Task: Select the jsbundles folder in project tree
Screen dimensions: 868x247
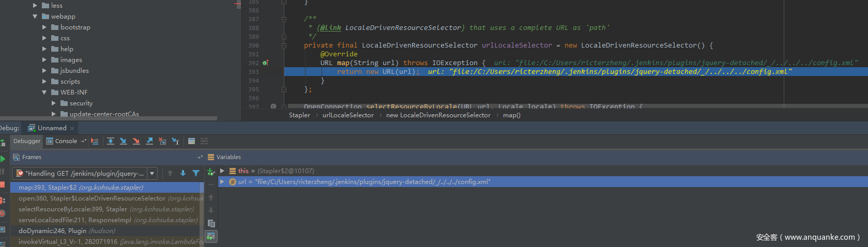Action: click(74, 71)
